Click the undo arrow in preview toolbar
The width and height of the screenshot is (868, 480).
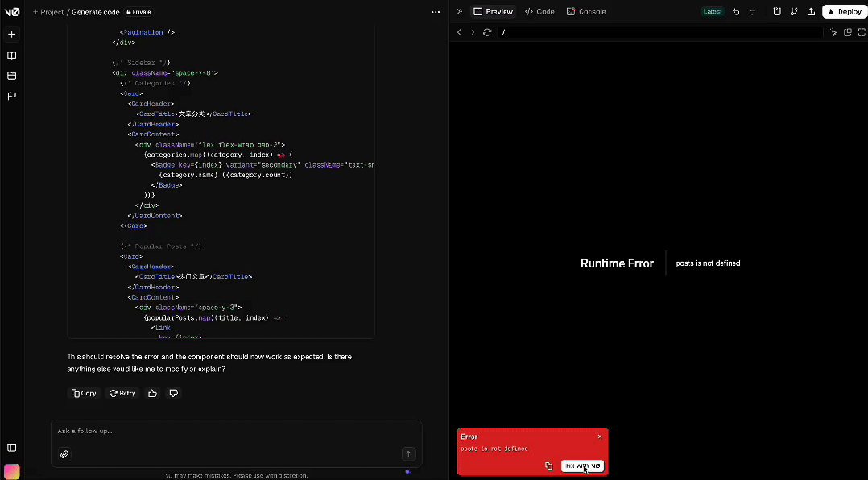click(x=736, y=12)
